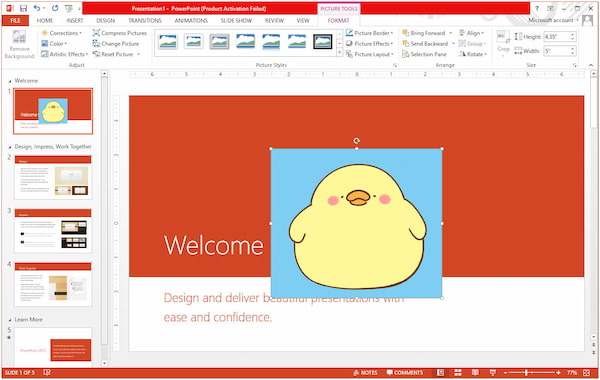Open the Color dropdown

54,44
